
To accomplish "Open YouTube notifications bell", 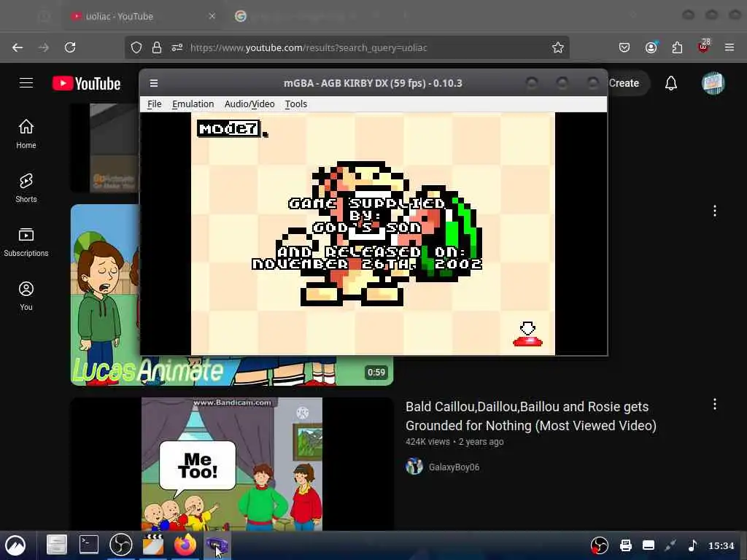I will (671, 83).
